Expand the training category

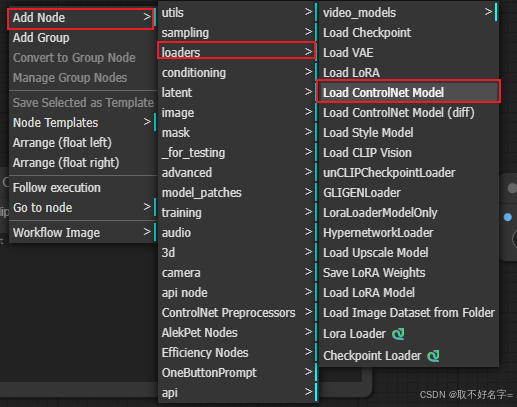pyautogui.click(x=238, y=213)
